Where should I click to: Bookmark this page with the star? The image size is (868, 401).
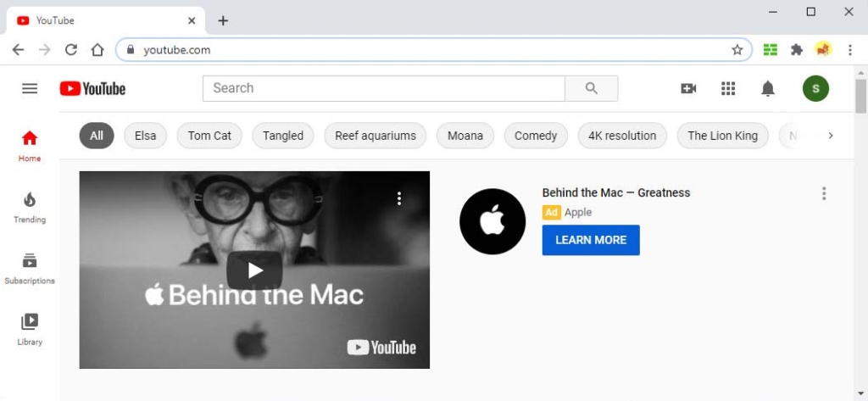(737, 50)
